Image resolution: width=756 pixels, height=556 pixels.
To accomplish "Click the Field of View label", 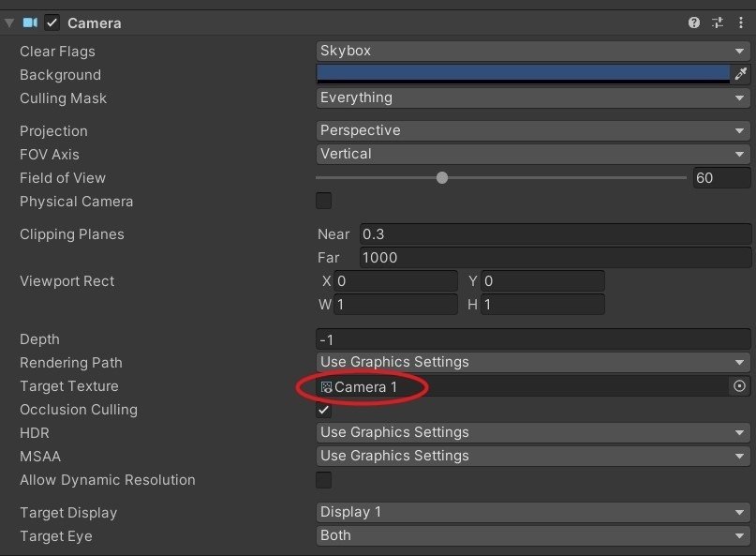I will [x=63, y=177].
